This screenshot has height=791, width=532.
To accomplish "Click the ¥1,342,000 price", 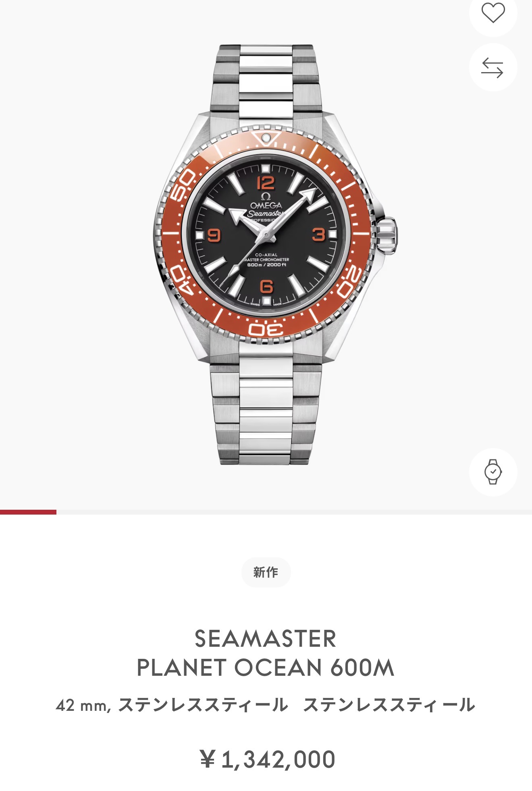I will pyautogui.click(x=268, y=760).
